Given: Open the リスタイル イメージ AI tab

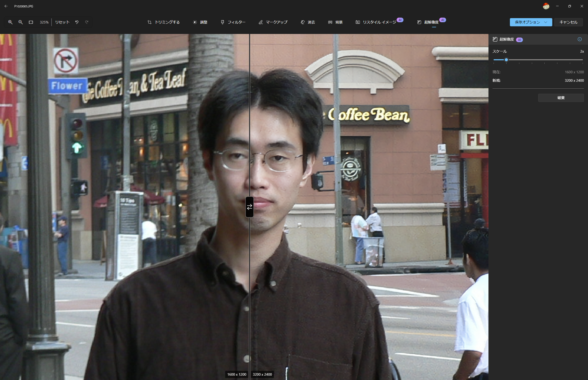Looking at the screenshot, I should click(376, 22).
